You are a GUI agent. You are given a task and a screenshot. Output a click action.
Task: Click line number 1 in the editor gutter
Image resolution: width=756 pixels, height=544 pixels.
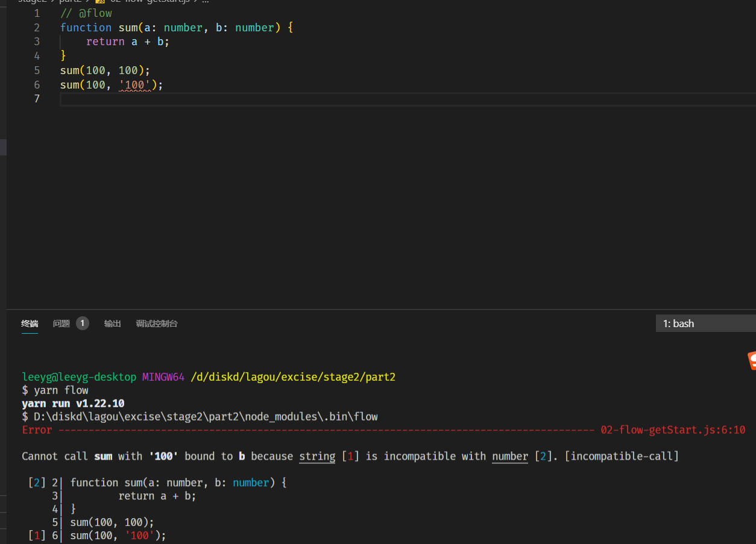pyautogui.click(x=37, y=13)
